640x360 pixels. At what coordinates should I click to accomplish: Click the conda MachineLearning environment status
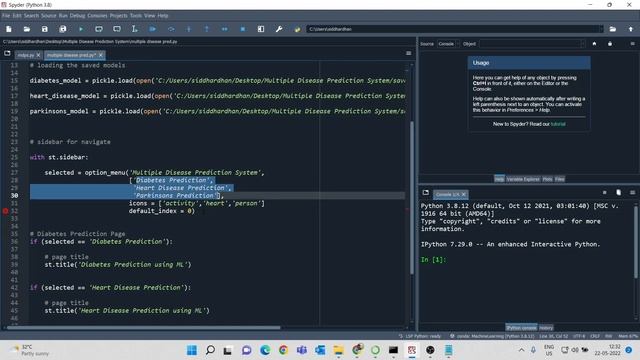[492, 336]
